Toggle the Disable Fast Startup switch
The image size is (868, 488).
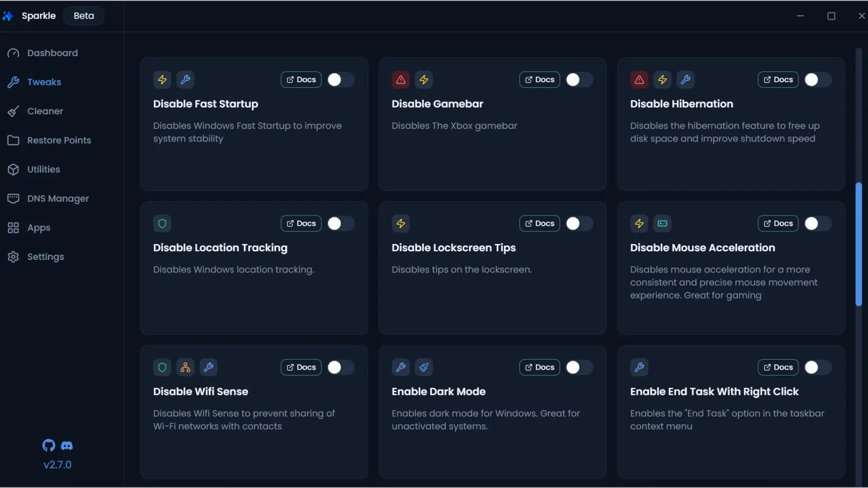341,80
